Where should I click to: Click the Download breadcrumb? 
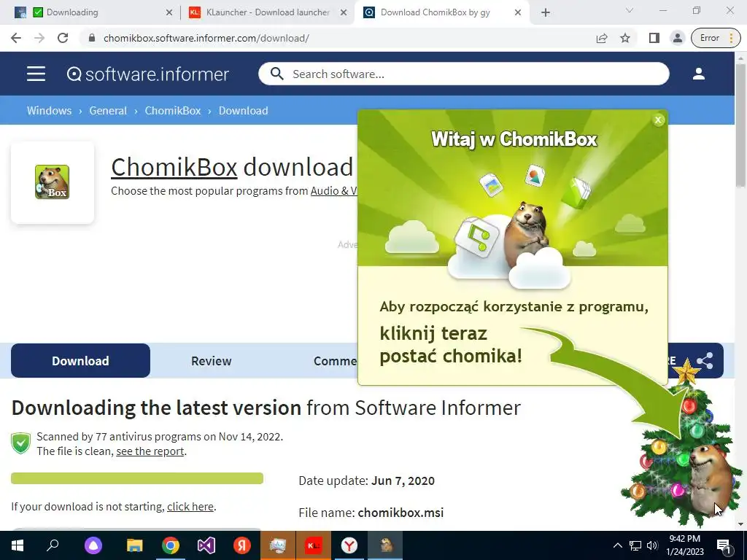[x=244, y=111]
